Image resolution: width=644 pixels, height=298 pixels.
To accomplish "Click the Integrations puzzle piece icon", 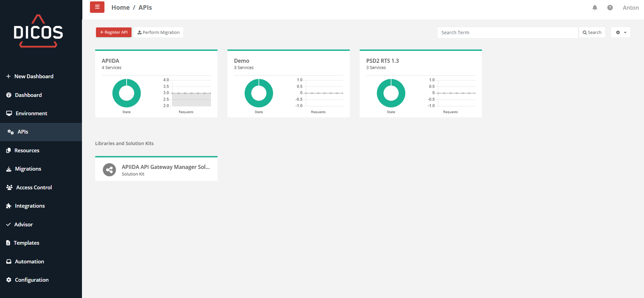I will click(9, 206).
